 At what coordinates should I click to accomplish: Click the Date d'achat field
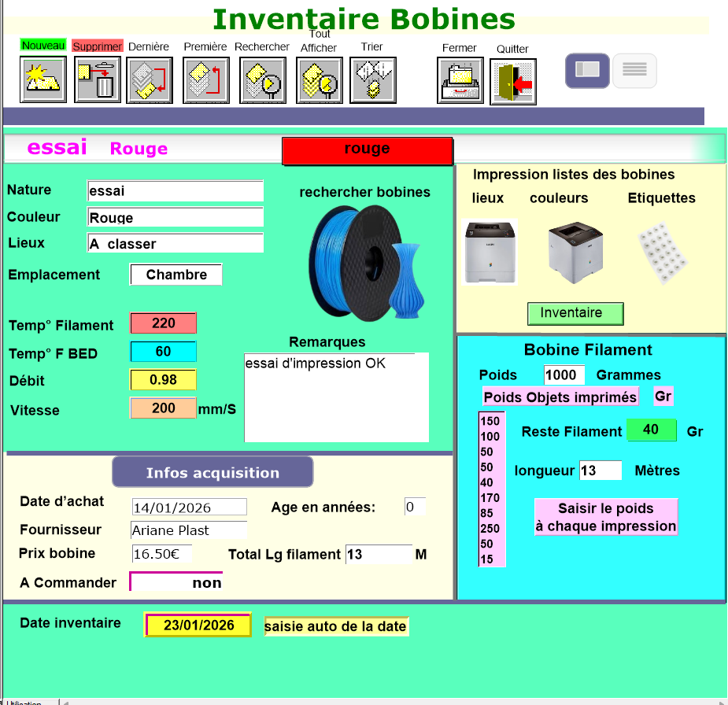pyautogui.click(x=190, y=508)
